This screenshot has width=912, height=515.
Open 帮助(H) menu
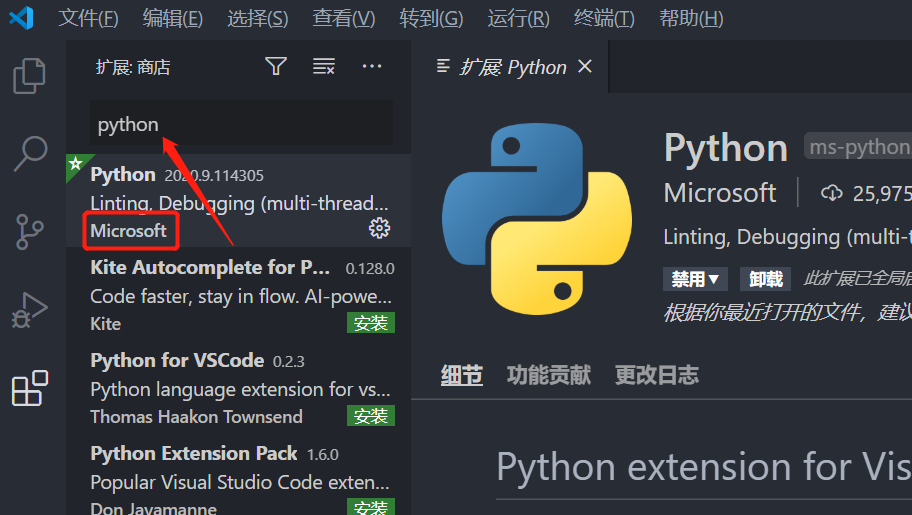point(691,19)
